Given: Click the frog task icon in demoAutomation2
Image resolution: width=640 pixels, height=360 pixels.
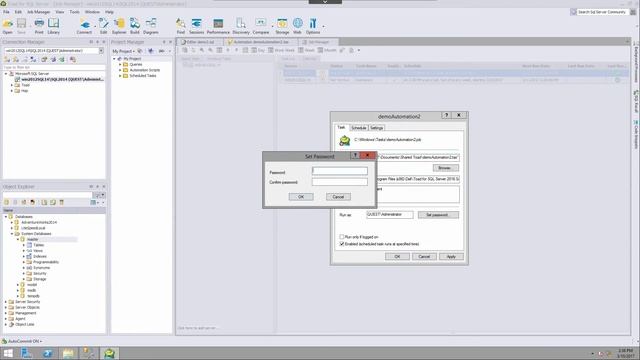Looking at the screenshot, I should [345, 140].
